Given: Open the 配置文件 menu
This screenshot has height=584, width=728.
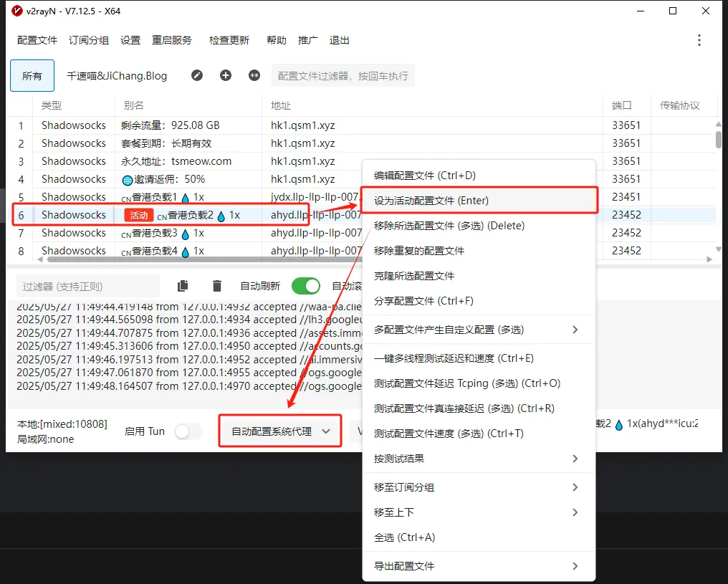Looking at the screenshot, I should 37,40.
